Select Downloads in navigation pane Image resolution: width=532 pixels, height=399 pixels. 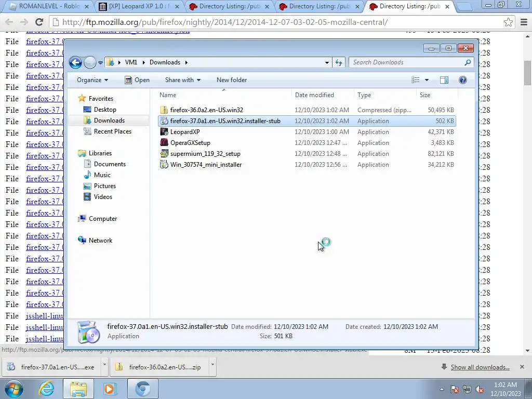tap(109, 121)
